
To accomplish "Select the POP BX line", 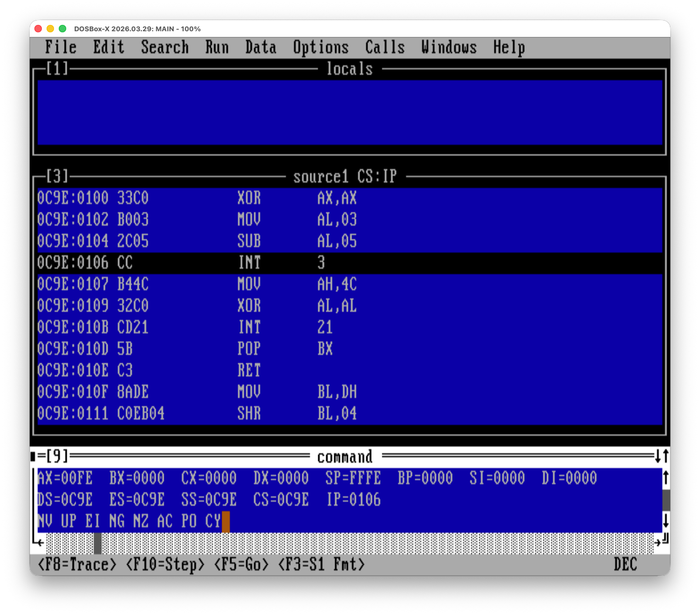I will tap(349, 349).
